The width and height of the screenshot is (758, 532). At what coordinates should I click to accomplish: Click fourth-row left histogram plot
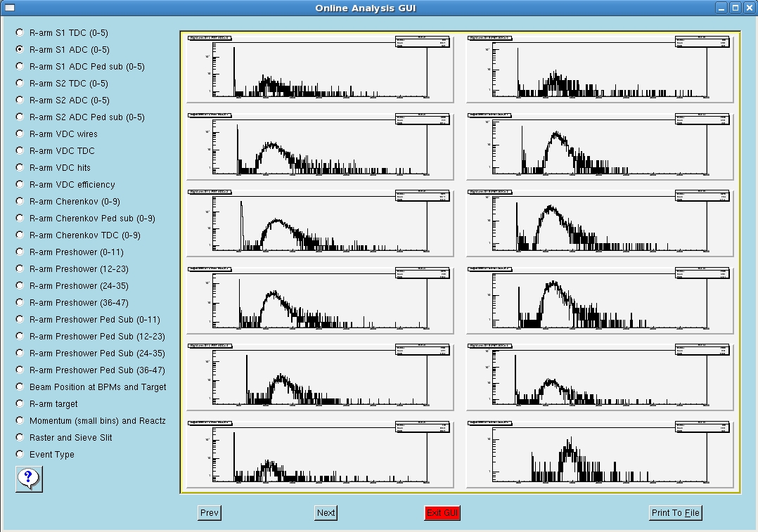[x=320, y=299]
